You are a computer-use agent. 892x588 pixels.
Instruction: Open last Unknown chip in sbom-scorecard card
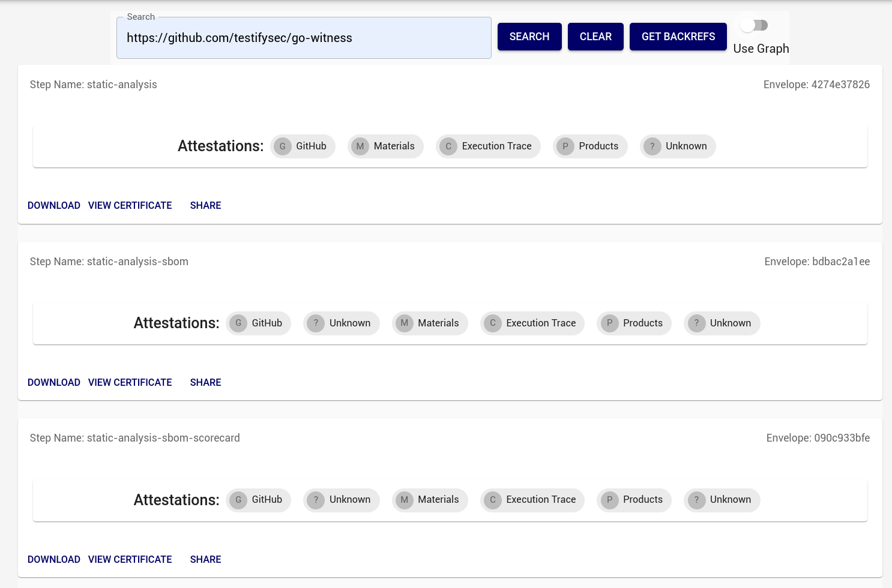click(x=722, y=500)
